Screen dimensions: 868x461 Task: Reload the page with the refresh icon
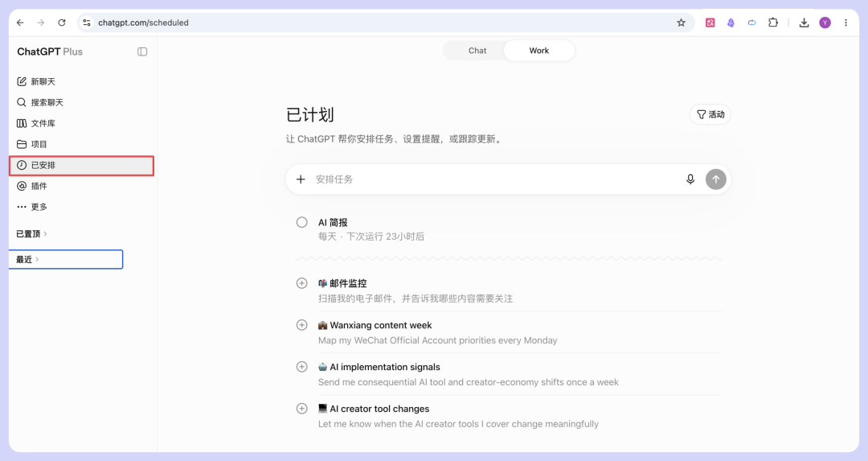(x=62, y=23)
